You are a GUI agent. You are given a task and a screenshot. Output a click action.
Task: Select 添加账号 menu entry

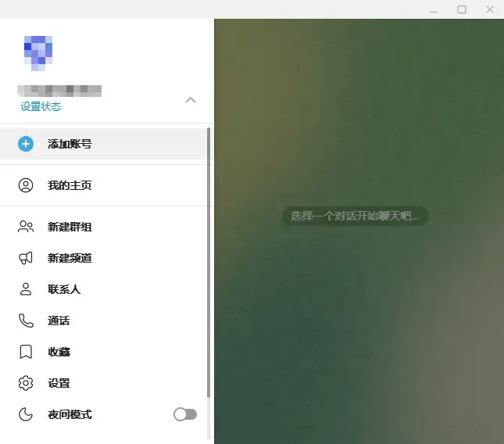pos(103,144)
